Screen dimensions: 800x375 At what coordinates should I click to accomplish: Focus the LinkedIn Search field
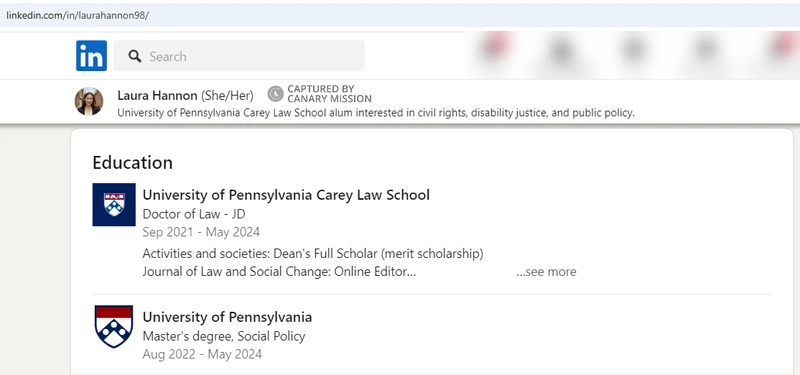239,56
